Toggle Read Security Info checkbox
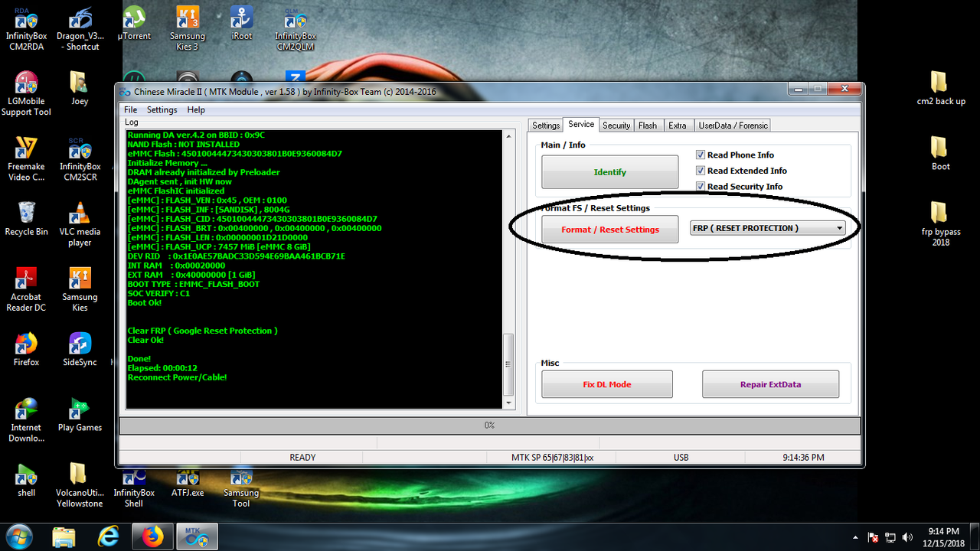 click(x=701, y=186)
